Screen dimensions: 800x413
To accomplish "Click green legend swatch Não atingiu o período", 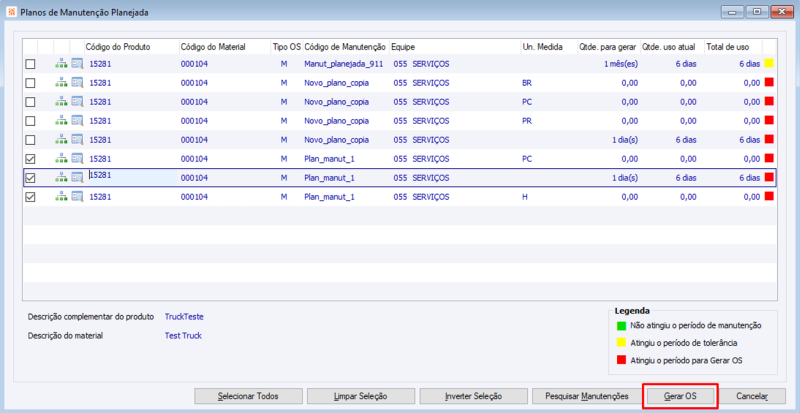I will (621, 325).
